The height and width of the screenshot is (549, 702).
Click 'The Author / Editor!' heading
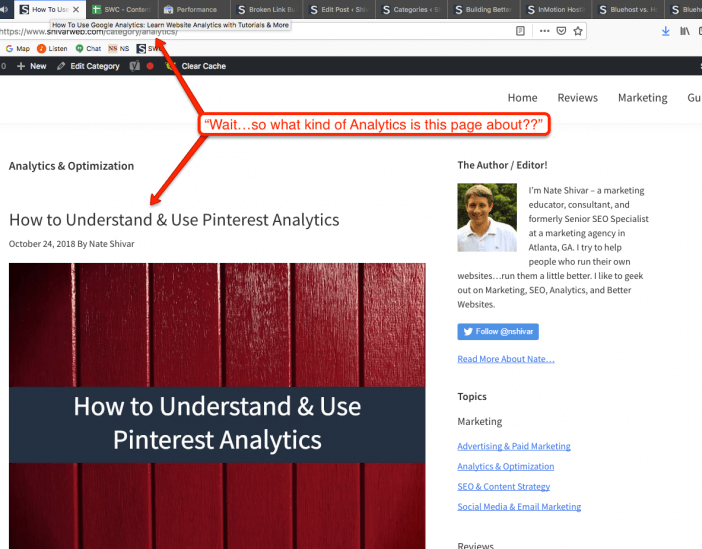pos(502,165)
